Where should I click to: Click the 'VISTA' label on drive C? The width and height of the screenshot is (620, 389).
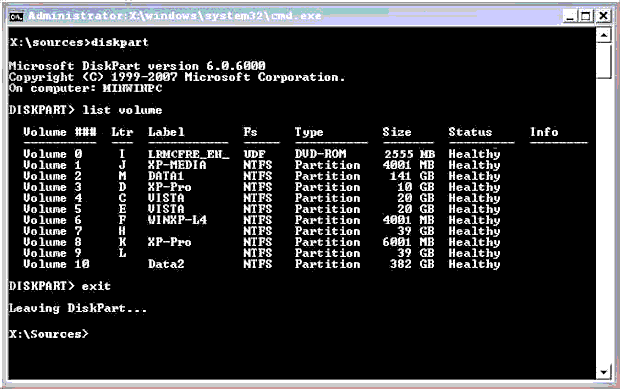[166, 198]
